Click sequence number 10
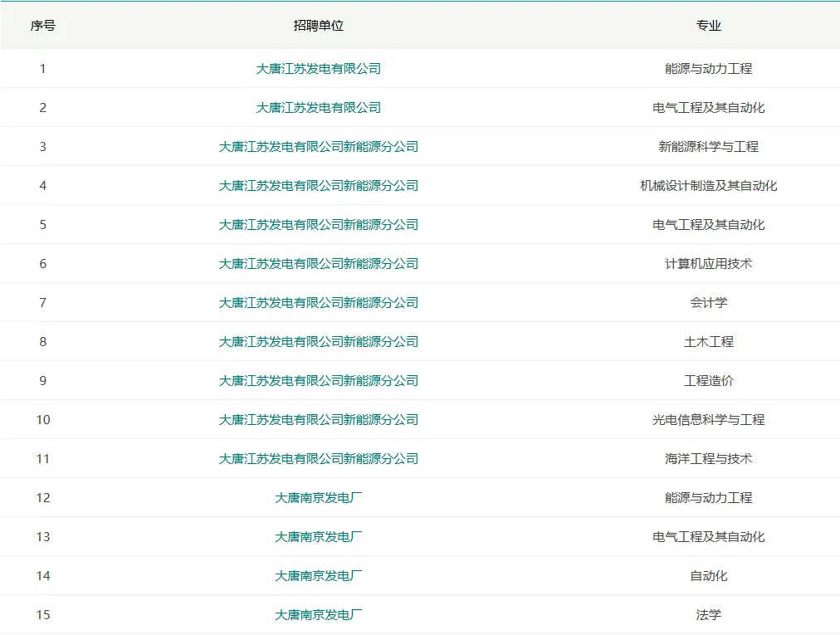 pos(43,419)
